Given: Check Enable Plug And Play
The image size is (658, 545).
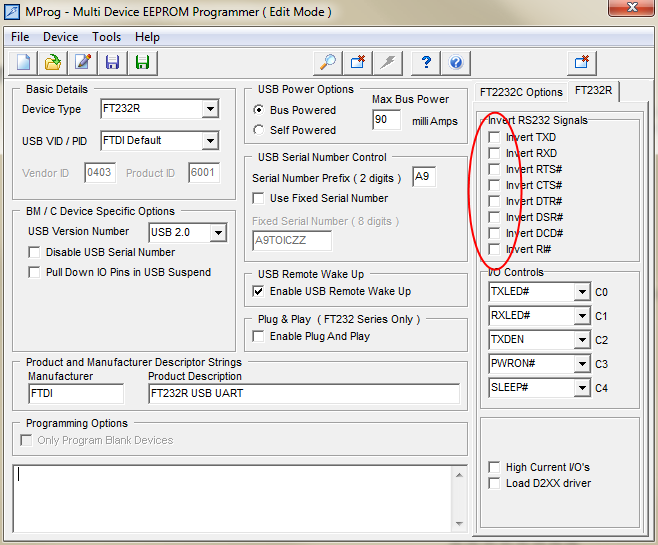Looking at the screenshot, I should pyautogui.click(x=258, y=336).
